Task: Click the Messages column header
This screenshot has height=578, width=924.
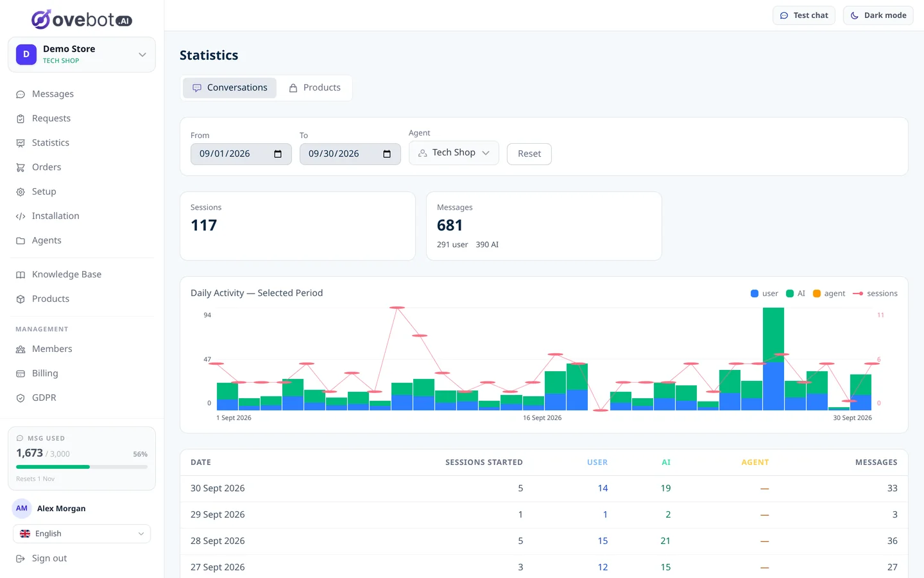Action: [876, 462]
